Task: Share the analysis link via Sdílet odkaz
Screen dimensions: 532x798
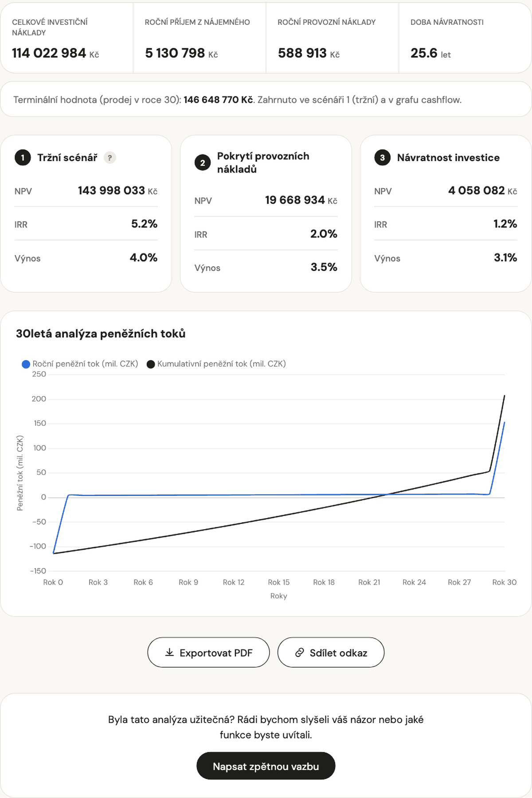Action: [x=331, y=653]
